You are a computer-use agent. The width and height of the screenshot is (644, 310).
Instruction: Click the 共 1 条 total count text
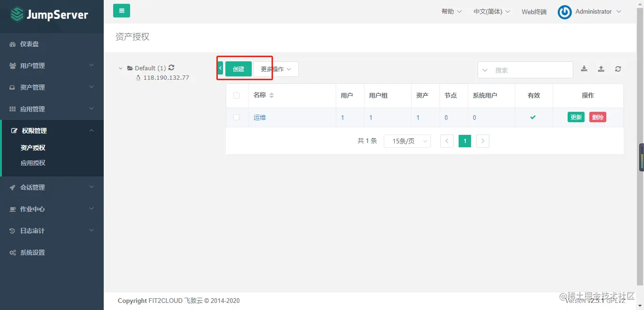pos(367,141)
